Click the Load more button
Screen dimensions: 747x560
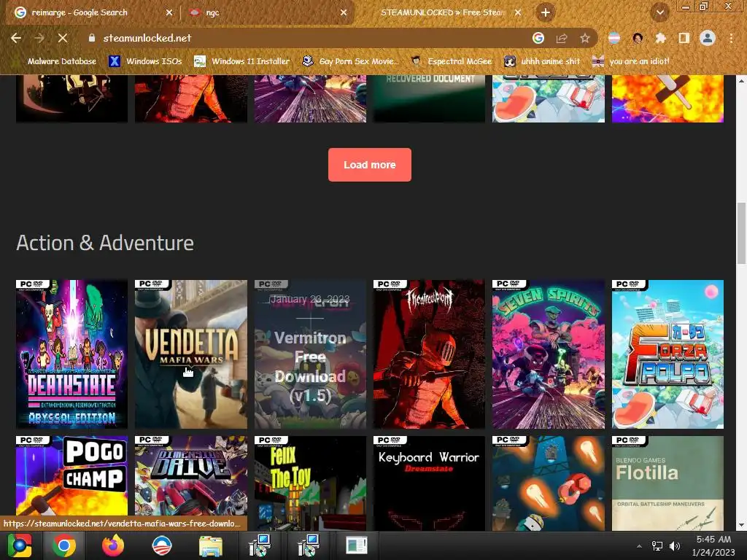(370, 165)
